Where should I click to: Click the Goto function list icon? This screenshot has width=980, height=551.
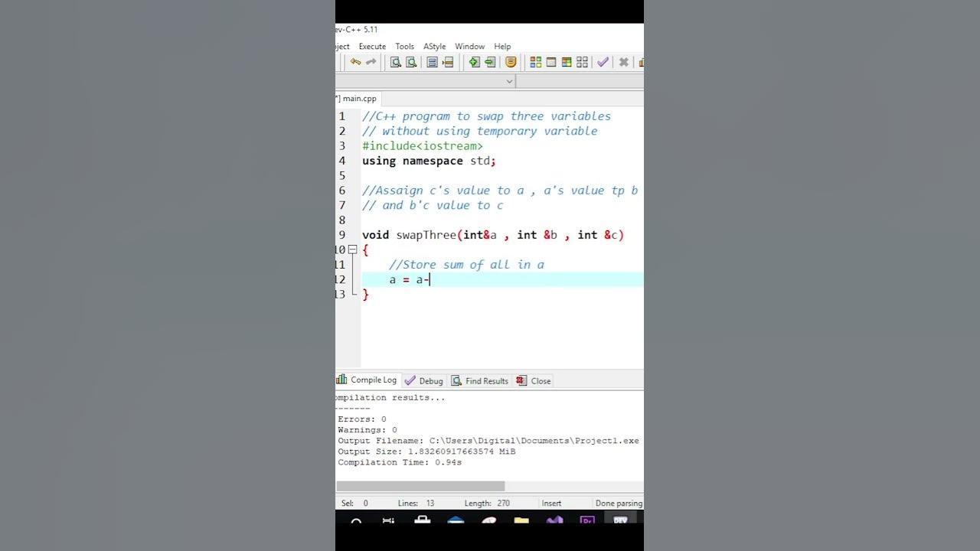pos(432,63)
